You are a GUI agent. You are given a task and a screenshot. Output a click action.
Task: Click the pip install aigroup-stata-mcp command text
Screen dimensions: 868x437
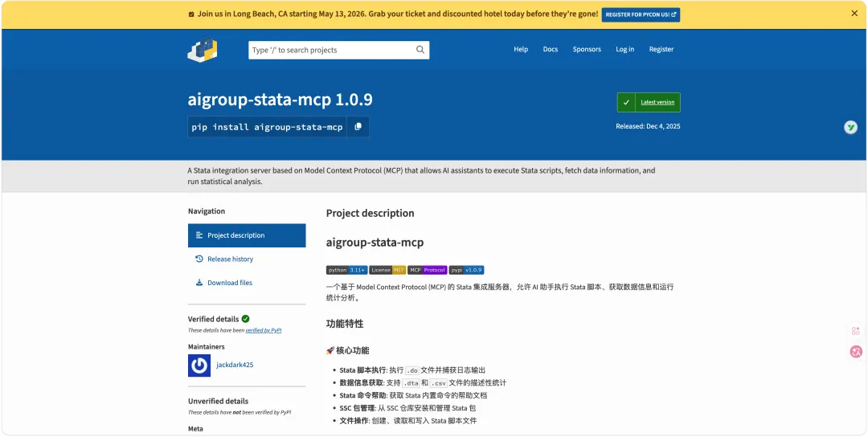coord(268,127)
